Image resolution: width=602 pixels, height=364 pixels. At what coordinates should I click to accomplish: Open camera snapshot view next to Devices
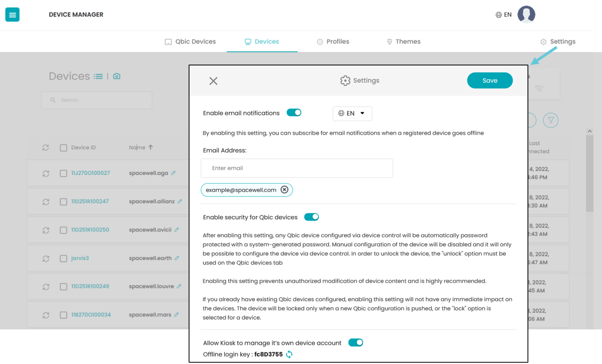point(117,77)
